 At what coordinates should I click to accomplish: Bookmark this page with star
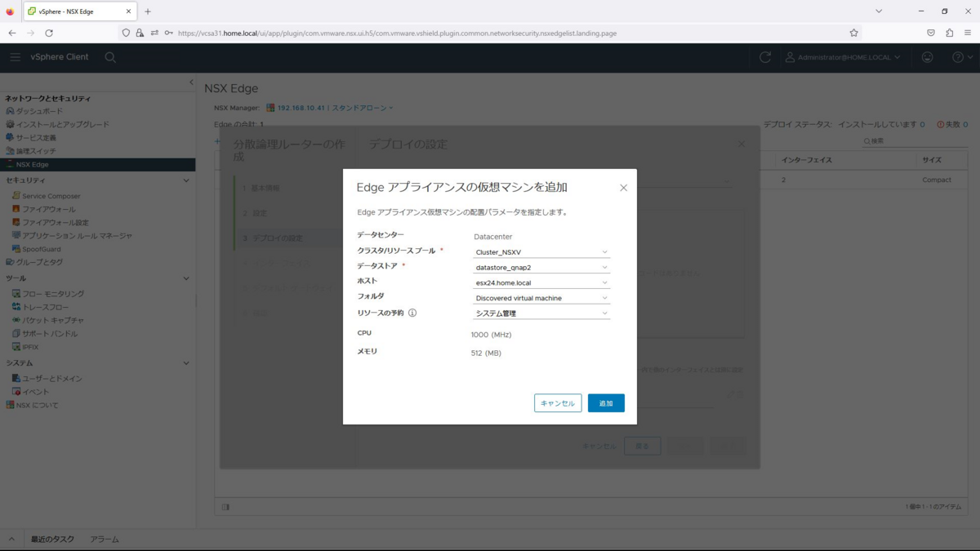pos(853,33)
